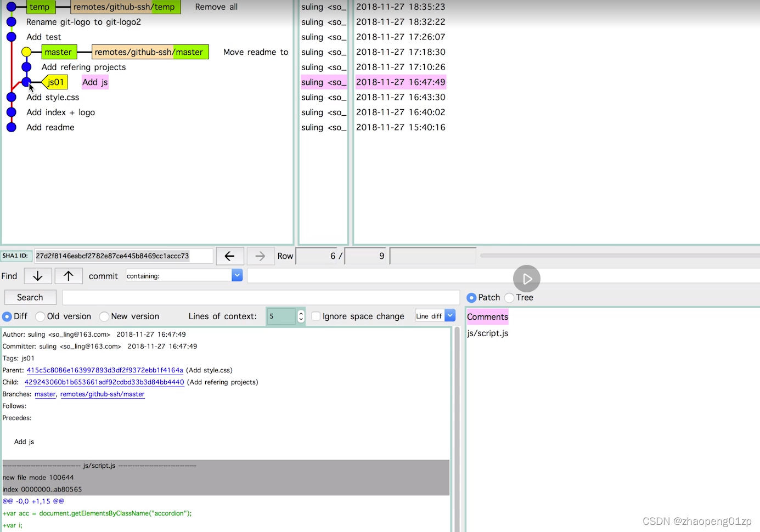Adjust the Lines of context stepper
Image resolution: width=760 pixels, height=532 pixels.
tap(301, 316)
